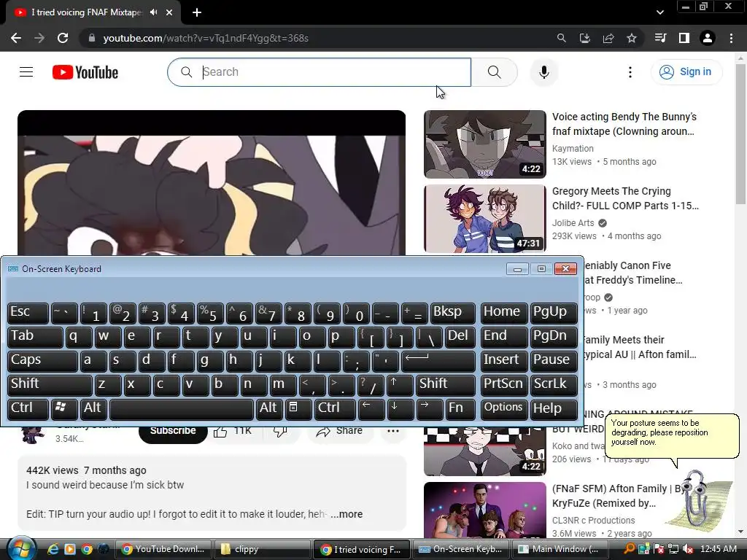This screenshot has height=560, width=747.
Task: Open Options on the On-Screen Keyboard
Action: [x=504, y=408]
